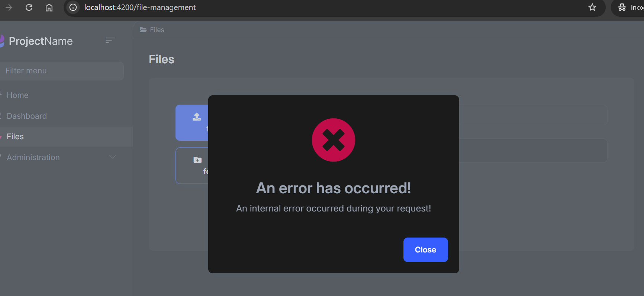Click the breadcrumb folder icon
This screenshot has width=644, height=296.
(x=143, y=30)
